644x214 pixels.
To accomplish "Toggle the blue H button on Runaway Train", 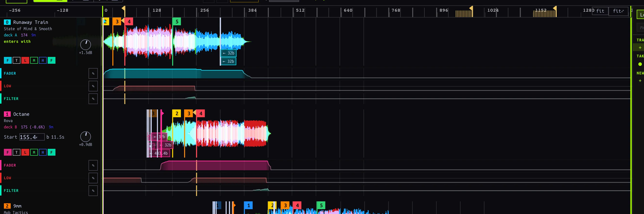I will click(x=43, y=60).
